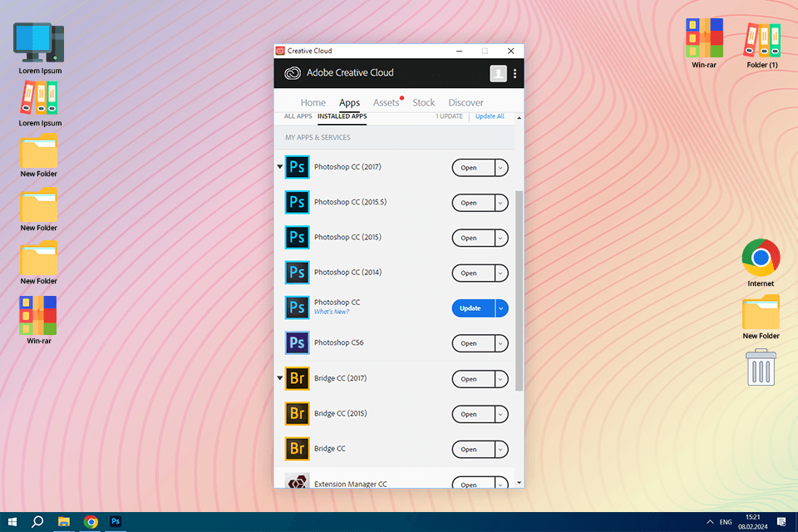Update Photoshop CC with the blue button
The image size is (798, 532).
coord(473,308)
